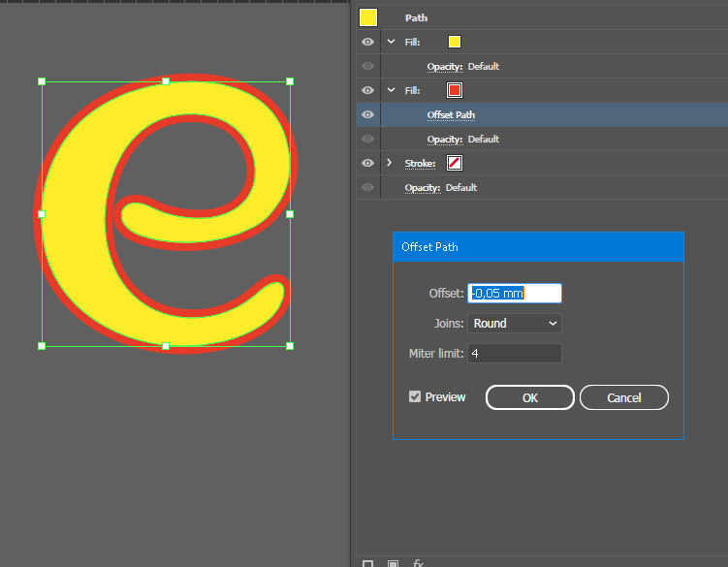Select the yellow letter e shape on canvas

[x=75, y=213]
